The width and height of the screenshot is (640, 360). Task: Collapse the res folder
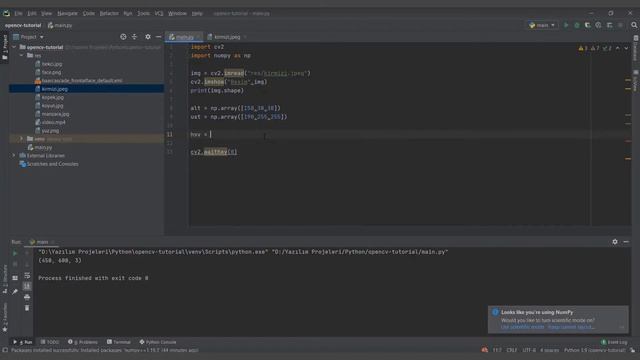22,56
